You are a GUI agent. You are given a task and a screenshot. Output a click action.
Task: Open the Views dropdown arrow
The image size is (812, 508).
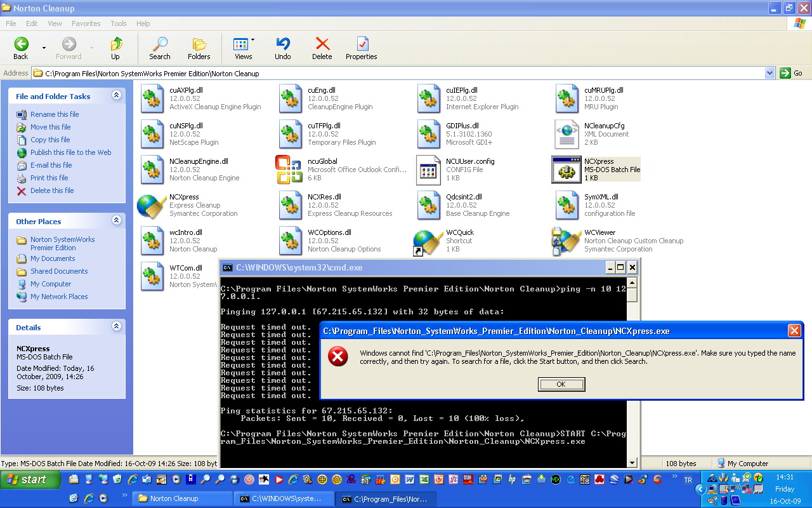pos(252,40)
